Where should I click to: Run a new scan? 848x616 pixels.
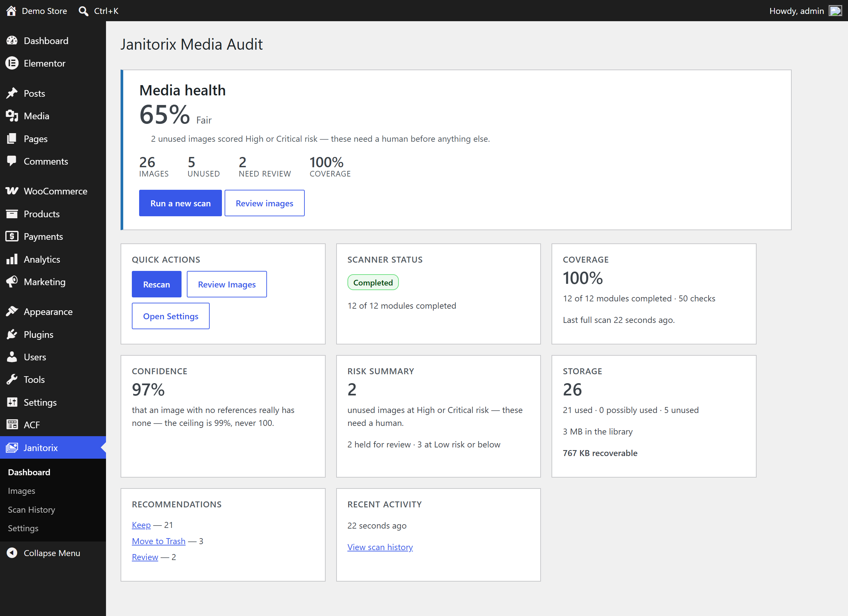[180, 203]
